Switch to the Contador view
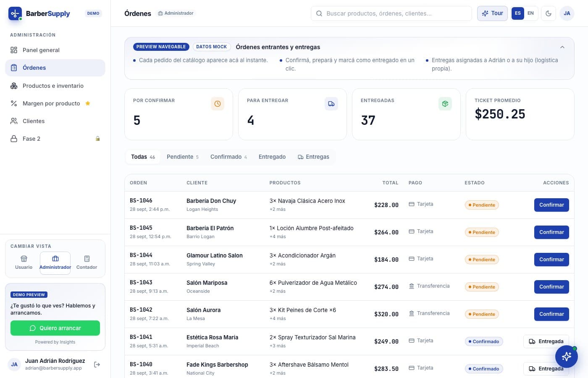This screenshot has width=588, height=378. pos(87,263)
